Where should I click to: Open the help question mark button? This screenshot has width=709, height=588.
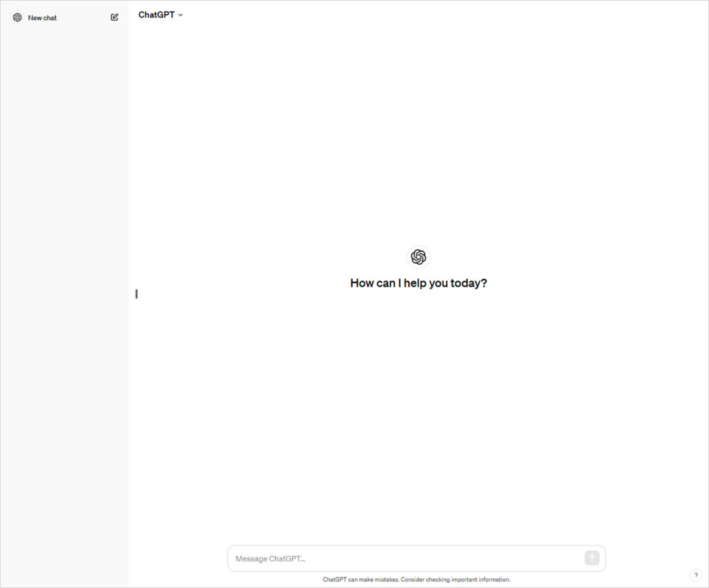[696, 575]
